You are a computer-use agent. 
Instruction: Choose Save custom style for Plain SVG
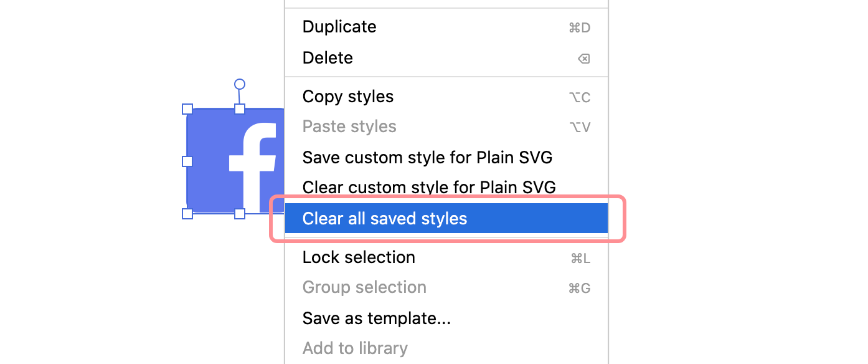pos(427,157)
